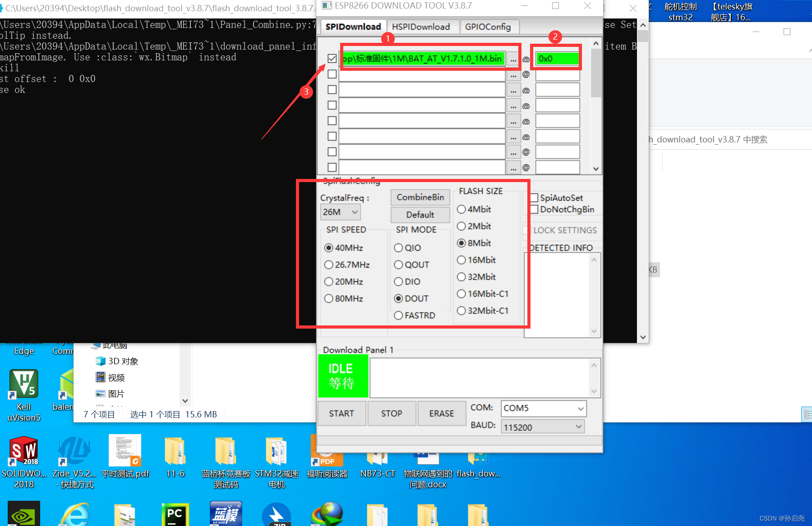812x526 pixels.
Task: Click console window scrollbar down arrow
Action: [x=643, y=337]
